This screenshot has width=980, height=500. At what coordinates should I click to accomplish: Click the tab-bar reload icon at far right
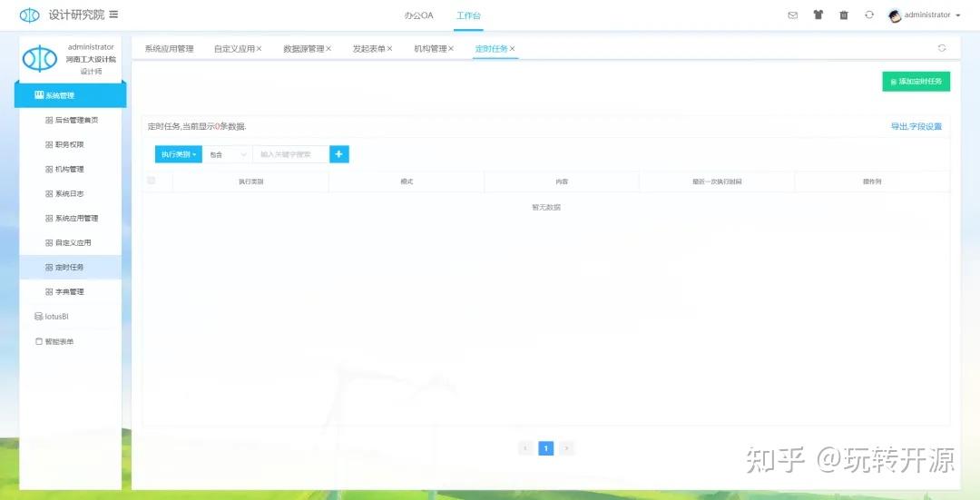pyautogui.click(x=942, y=48)
